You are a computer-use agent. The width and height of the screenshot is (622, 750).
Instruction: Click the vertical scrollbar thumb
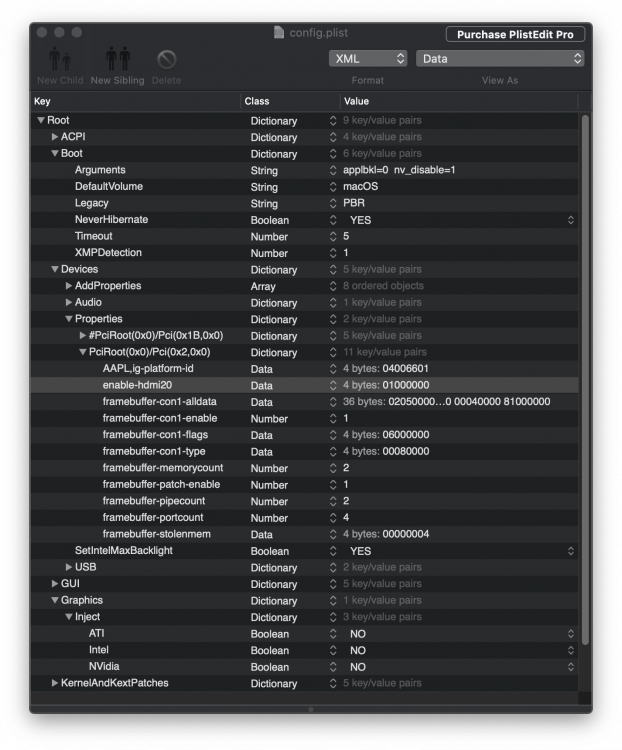point(585,379)
